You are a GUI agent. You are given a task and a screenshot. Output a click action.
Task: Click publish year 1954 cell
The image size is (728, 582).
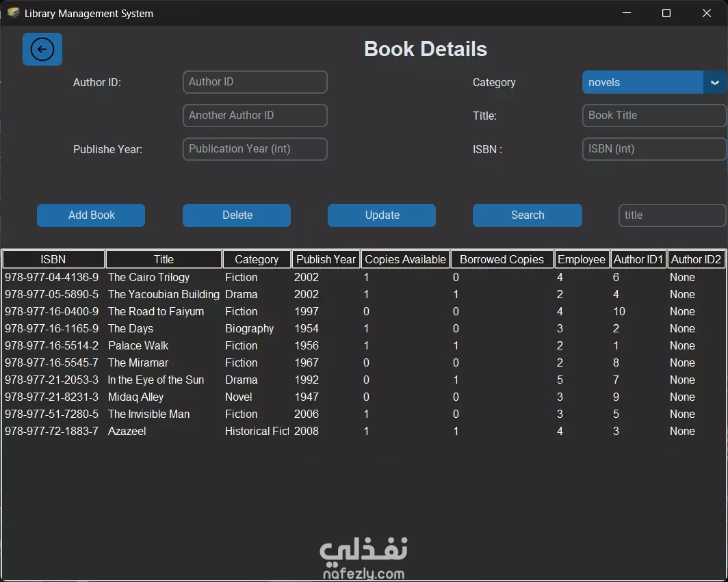tap(307, 329)
